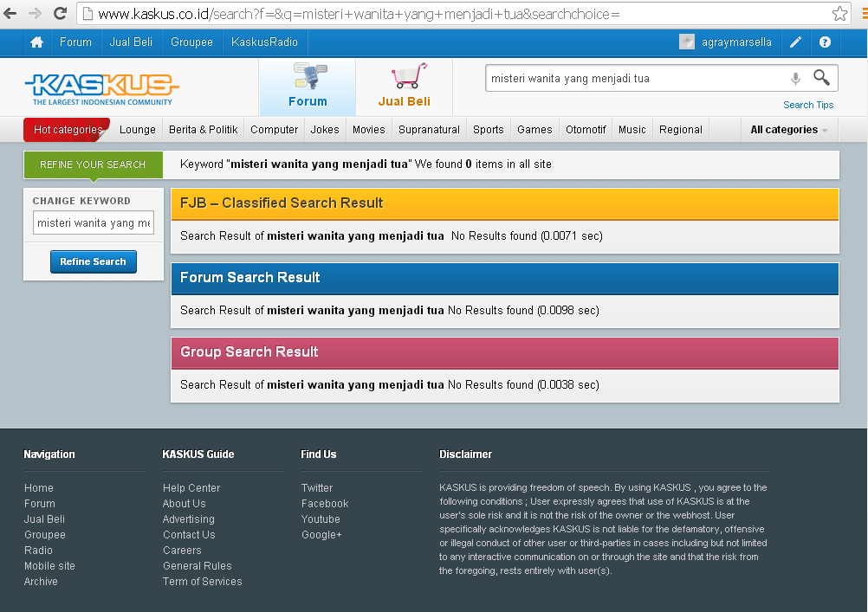The image size is (868, 612).
Task: Open the Advertising link
Action: (189, 519)
